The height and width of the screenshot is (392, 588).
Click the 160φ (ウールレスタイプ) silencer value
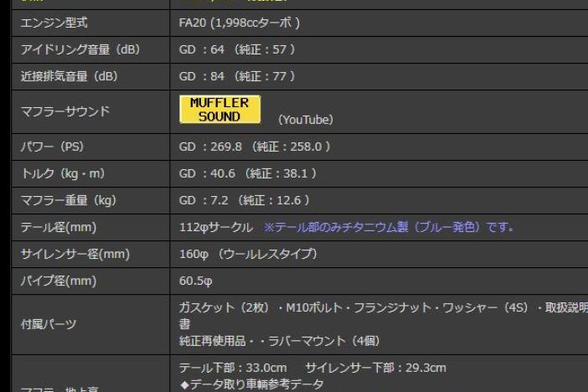[x=247, y=254]
